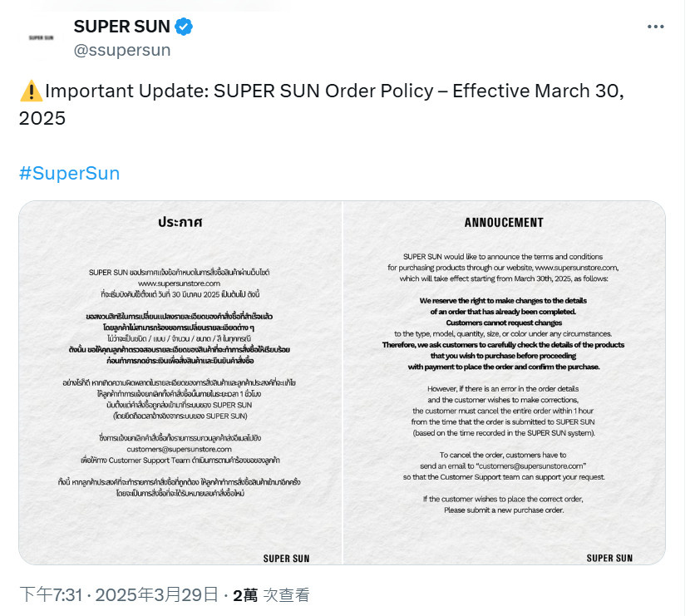This screenshot has height=616, width=690.
Task: Open the English announcement image
Action: pos(504,382)
